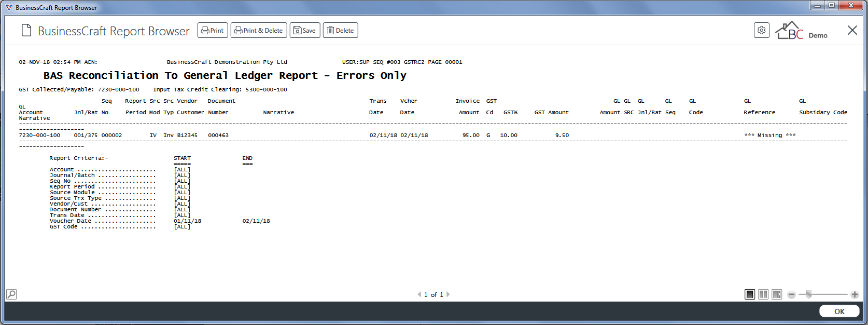
Task: Go to next page arrow
Action: click(448, 294)
